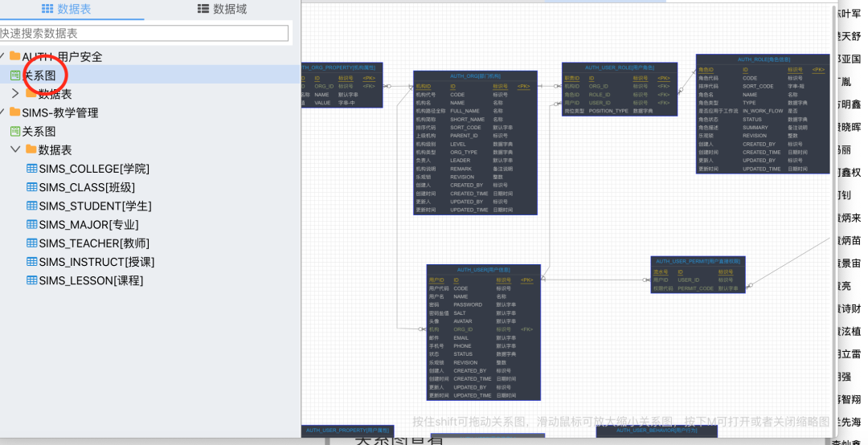
Task: Click the SIMS_CLASS table icon
Action: [32, 187]
